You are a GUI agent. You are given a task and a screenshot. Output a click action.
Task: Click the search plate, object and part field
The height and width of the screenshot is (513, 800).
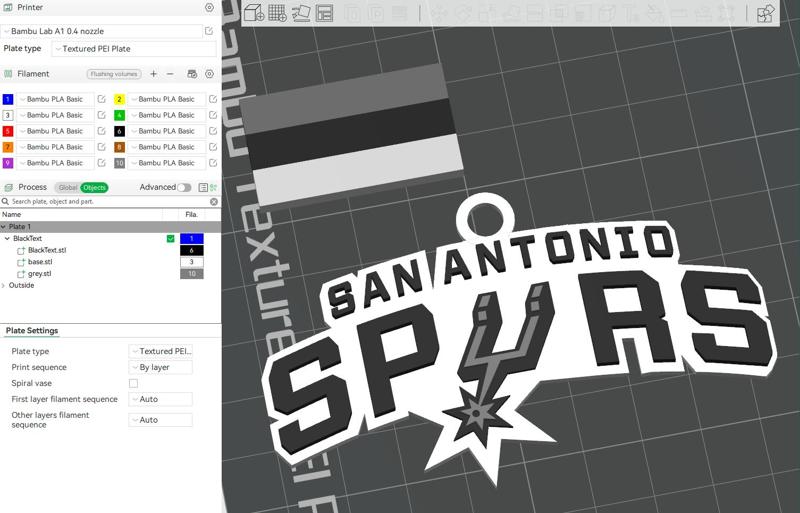click(109, 202)
